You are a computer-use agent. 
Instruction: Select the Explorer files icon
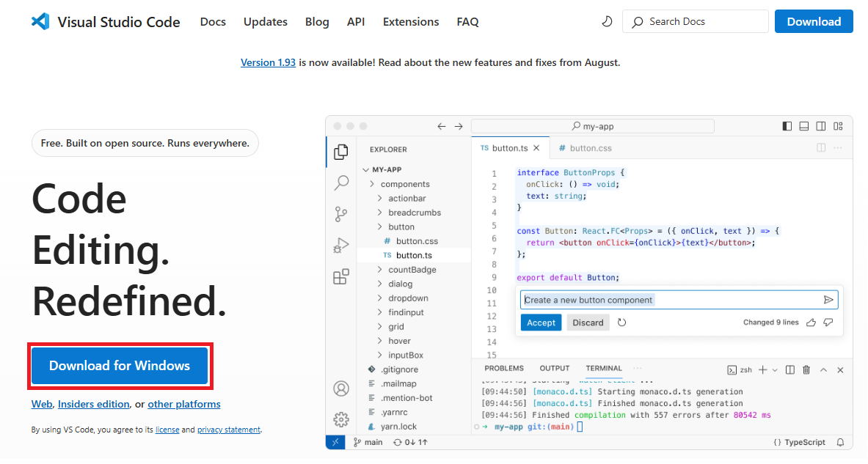pos(341,152)
